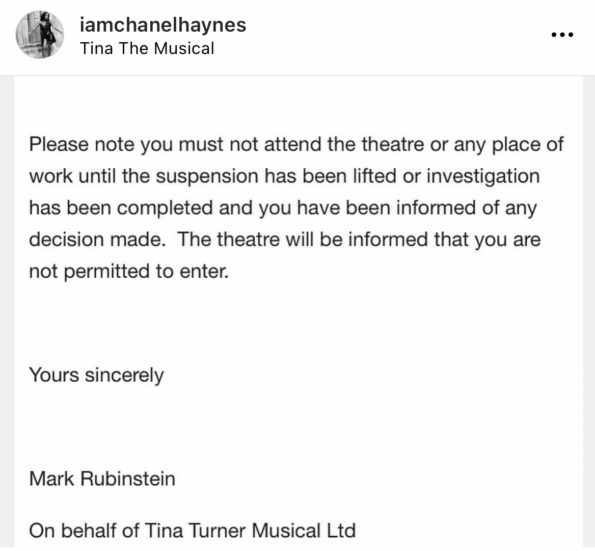Viewport: 595px width, 551px height.
Task: Click blank header area beside the username
Action: (398, 35)
